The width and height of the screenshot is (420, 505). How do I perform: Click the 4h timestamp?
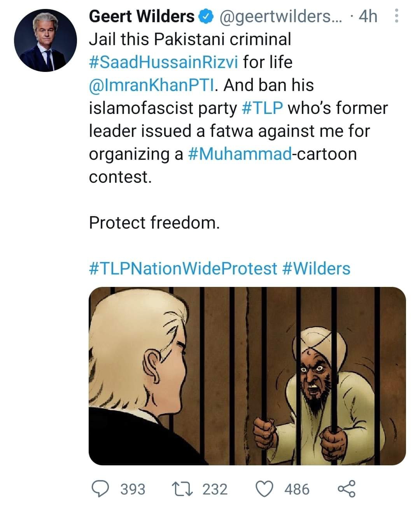pos(367,16)
